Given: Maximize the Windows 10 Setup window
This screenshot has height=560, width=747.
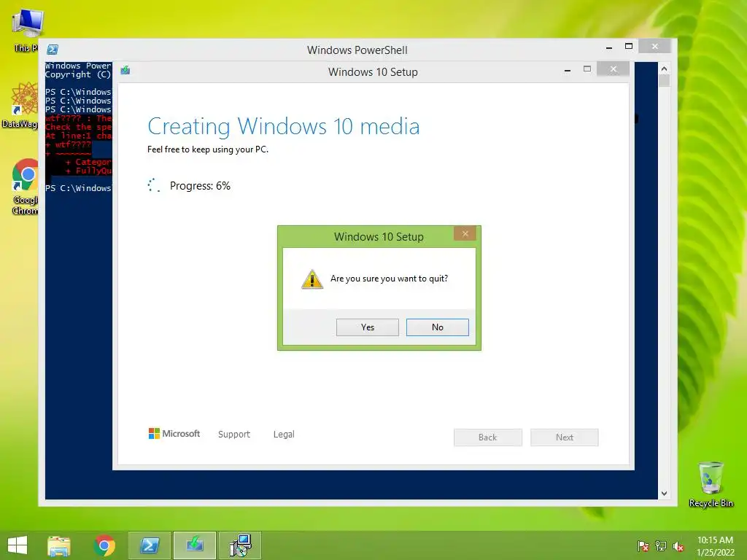Looking at the screenshot, I should [x=587, y=69].
